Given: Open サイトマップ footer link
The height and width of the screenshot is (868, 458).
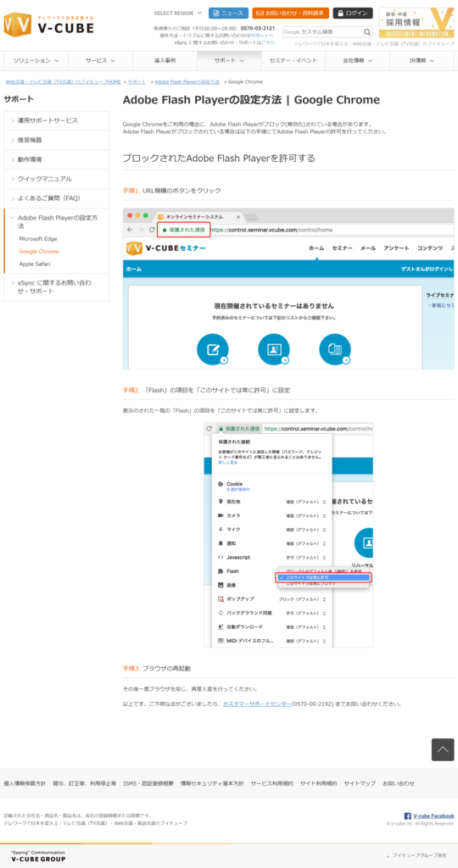Looking at the screenshot, I should 360,783.
